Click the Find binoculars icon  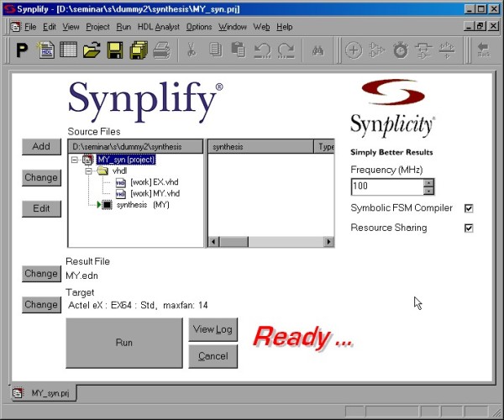[x=318, y=50]
